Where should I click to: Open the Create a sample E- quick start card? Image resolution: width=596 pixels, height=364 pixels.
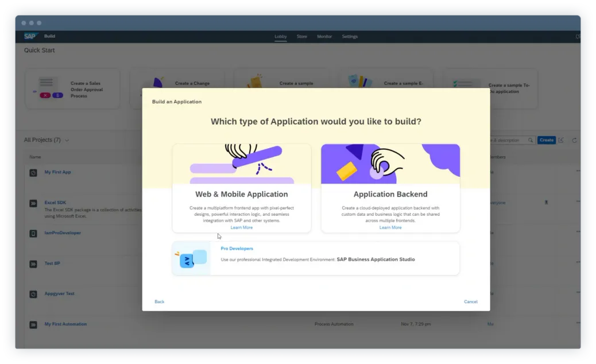point(386,79)
